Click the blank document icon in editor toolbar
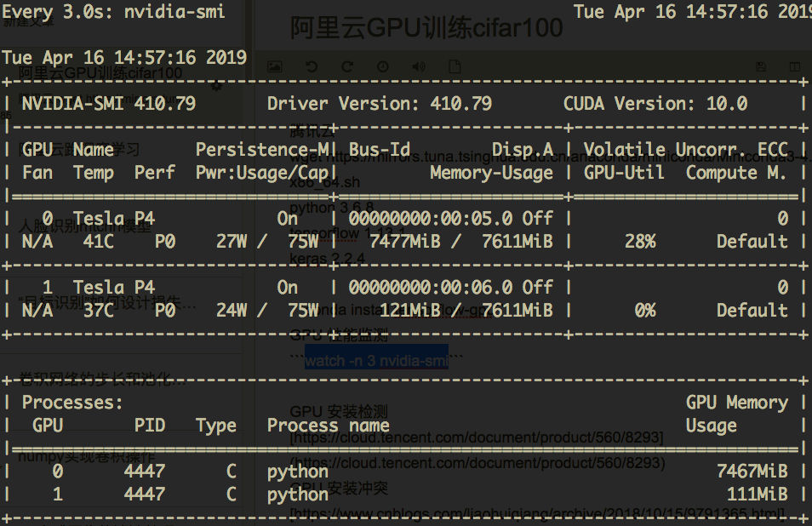 (455, 66)
